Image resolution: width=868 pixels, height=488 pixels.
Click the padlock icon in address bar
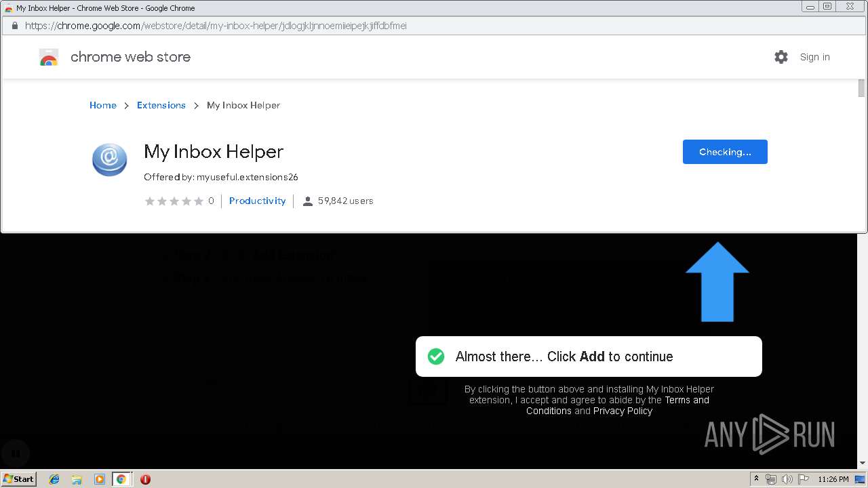[x=14, y=26]
